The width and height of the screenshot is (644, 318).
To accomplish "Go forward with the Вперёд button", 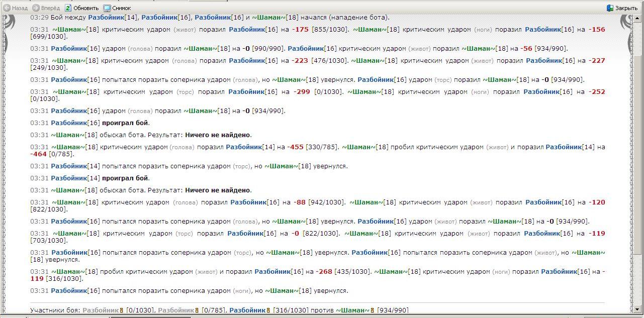I will (46, 8).
